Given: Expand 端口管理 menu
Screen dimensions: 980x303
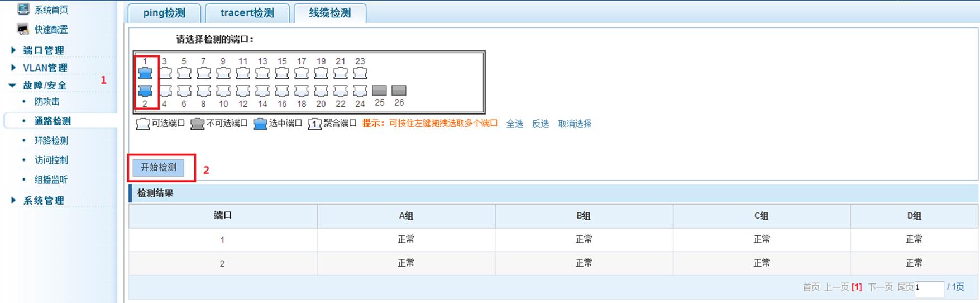Looking at the screenshot, I should click(x=44, y=50).
